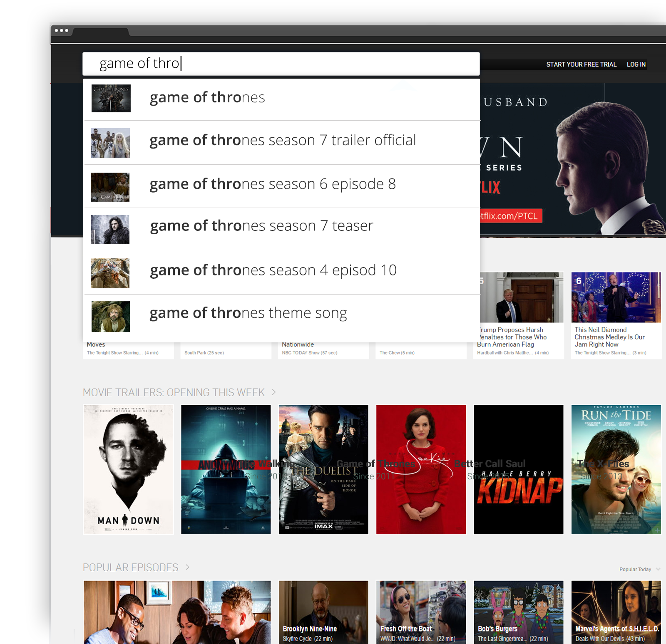
Task: Click "Hardball with Chris Matthe... (4 min)" source
Action: (513, 353)
